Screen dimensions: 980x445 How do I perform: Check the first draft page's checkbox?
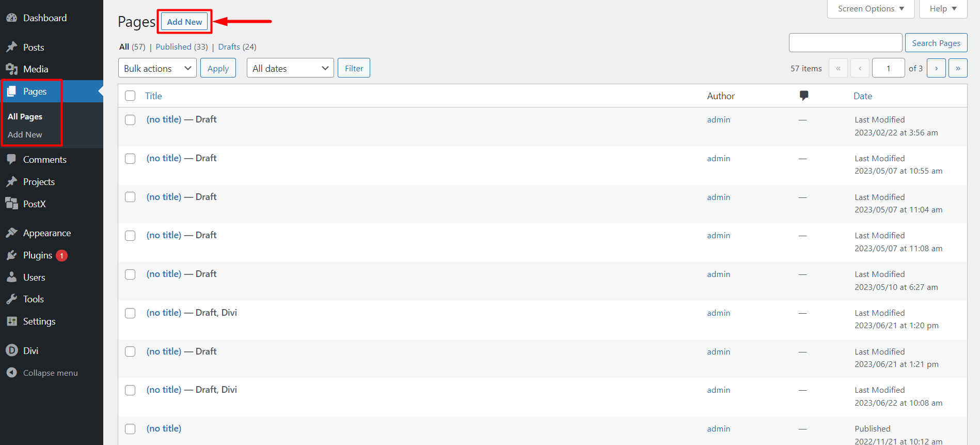[x=130, y=120]
